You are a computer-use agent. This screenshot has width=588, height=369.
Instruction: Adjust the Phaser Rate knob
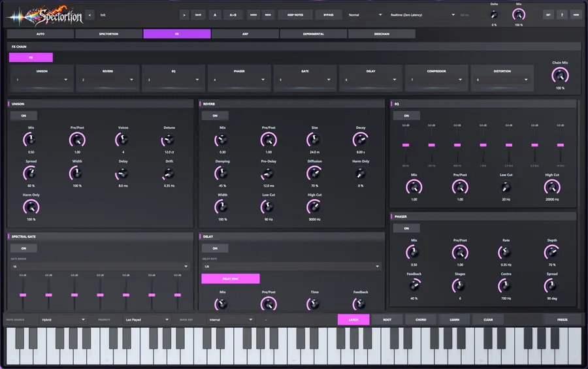tap(506, 252)
